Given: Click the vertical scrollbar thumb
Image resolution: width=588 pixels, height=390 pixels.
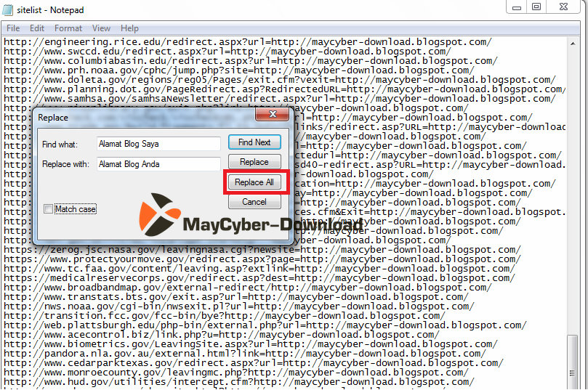Looking at the screenshot, I should (572, 362).
